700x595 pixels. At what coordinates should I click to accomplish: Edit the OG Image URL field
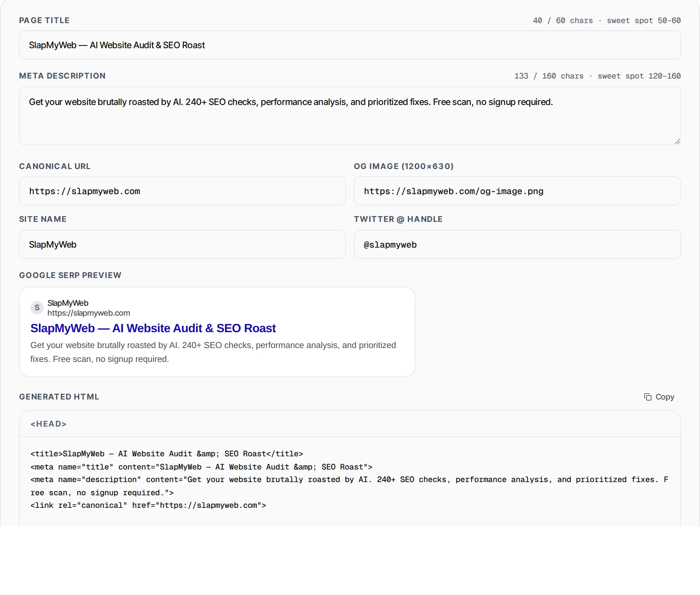click(517, 191)
